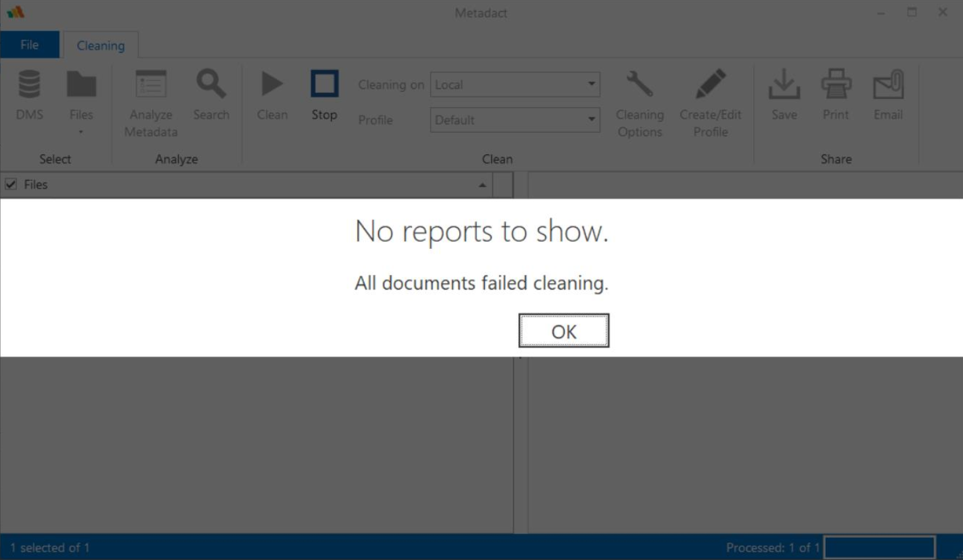Open the dropdown arrow under Files
The height and width of the screenshot is (560, 963).
[81, 133]
